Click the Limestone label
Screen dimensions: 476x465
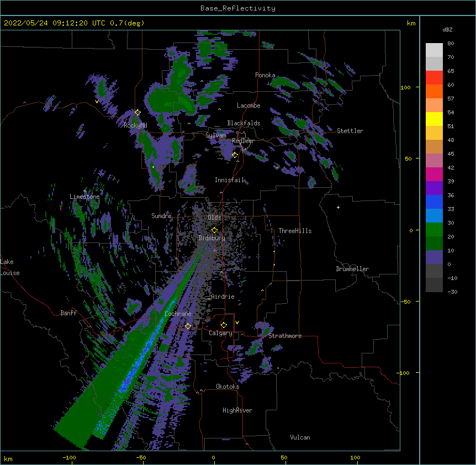(84, 197)
